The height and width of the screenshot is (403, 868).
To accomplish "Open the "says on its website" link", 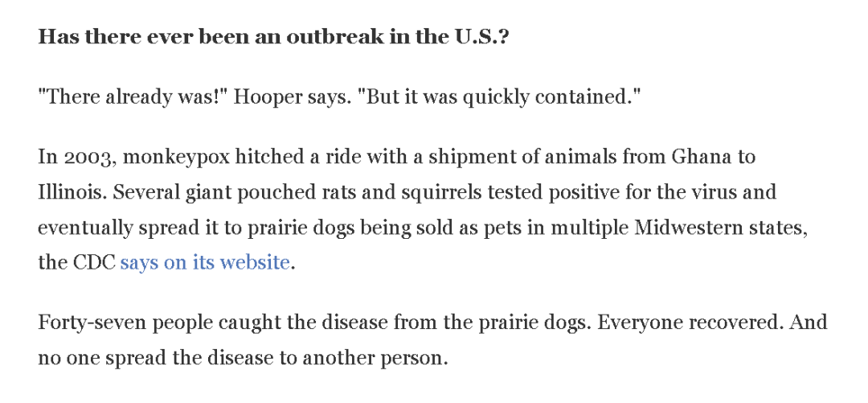I will click(x=204, y=262).
